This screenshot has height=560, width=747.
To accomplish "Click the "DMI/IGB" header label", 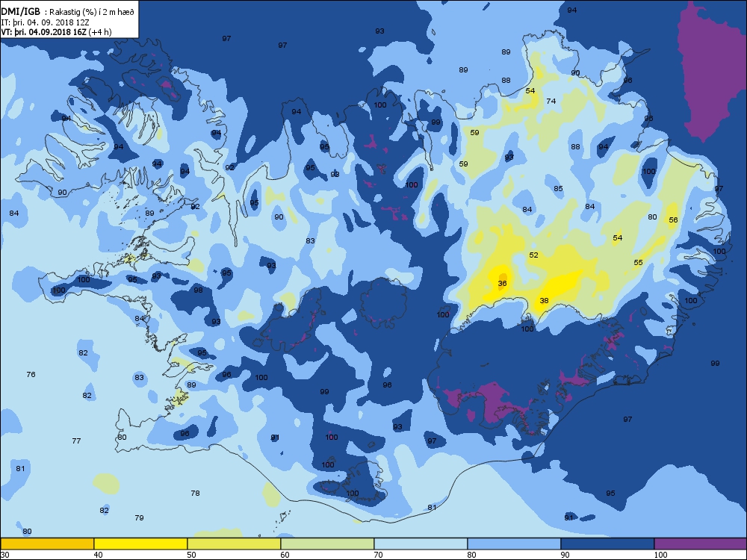I will [21, 12].
